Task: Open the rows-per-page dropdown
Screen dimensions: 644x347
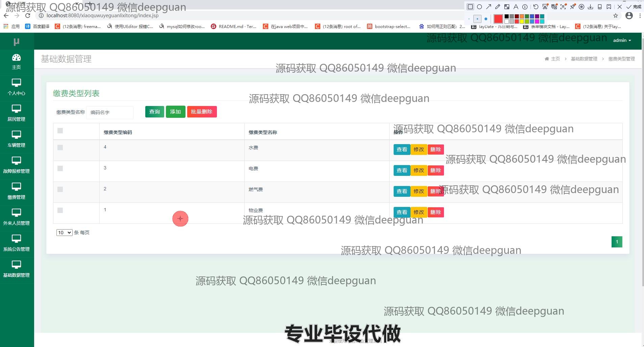Action: [x=64, y=233]
